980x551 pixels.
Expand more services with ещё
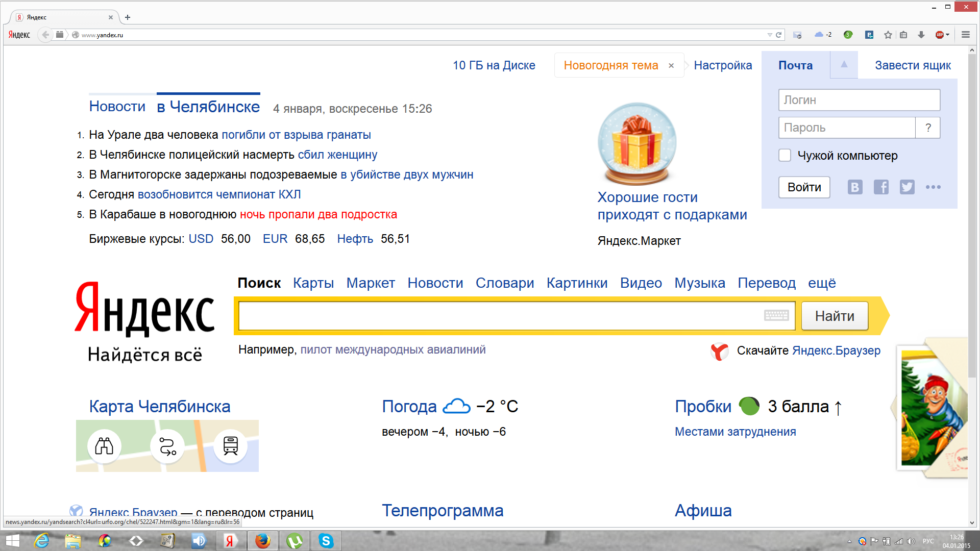[x=822, y=283]
